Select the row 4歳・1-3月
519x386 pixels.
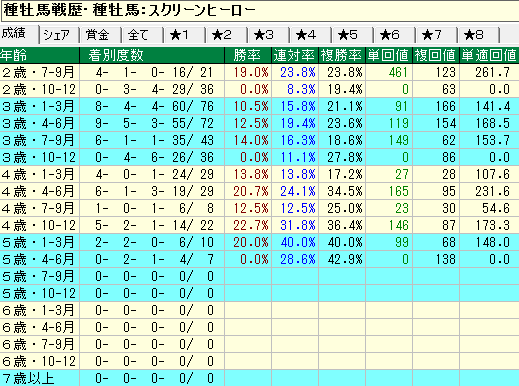coord(259,174)
